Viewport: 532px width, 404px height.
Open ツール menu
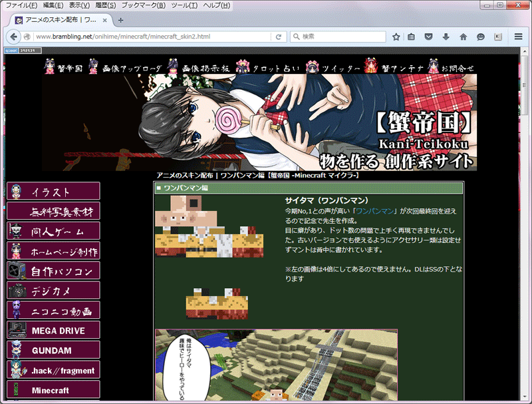[184, 5]
